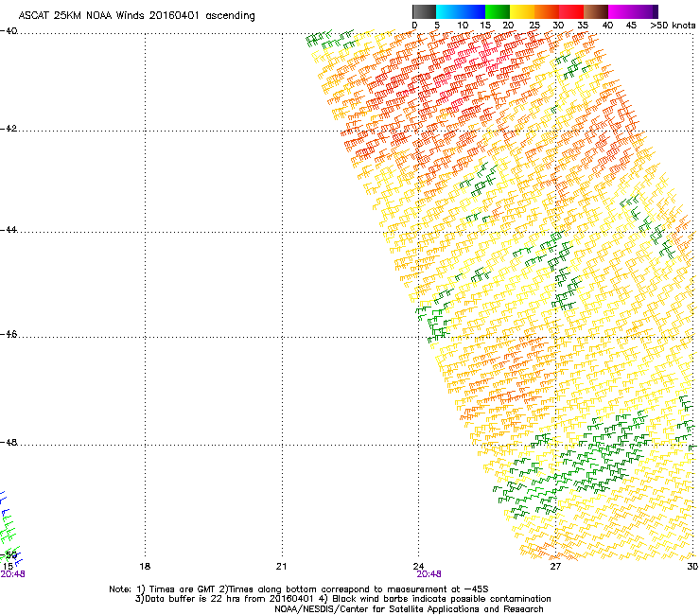Select the red 30-35 knots legend color
The height and width of the screenshot is (615, 700).
571,11
